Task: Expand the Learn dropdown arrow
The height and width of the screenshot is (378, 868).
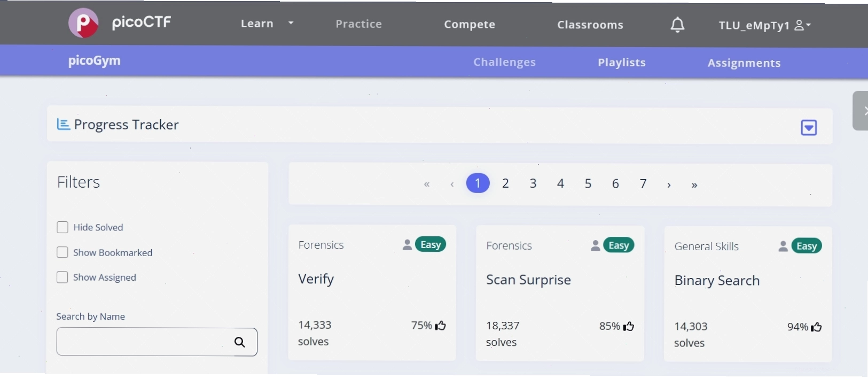Action: (x=291, y=23)
